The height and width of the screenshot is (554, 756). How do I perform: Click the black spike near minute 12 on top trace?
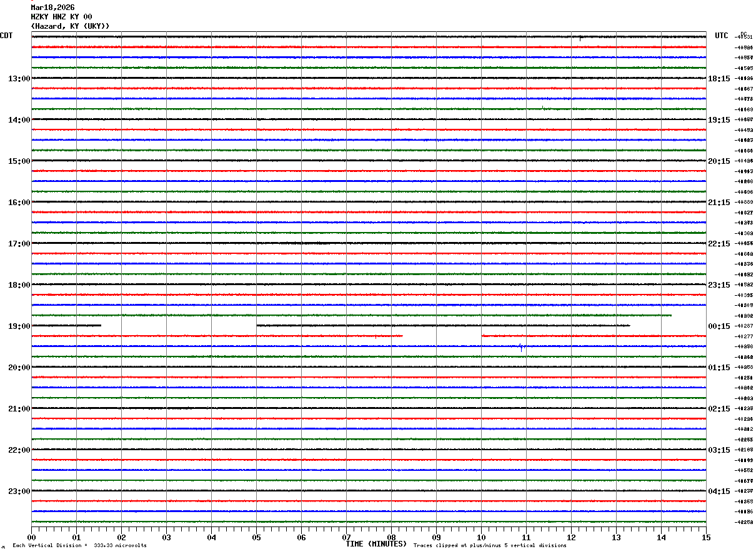pos(580,38)
